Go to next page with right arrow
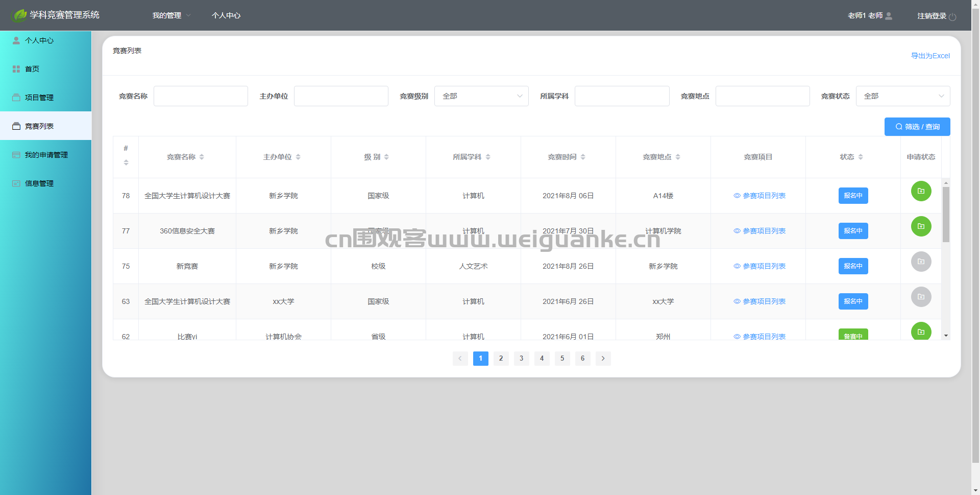Screen dimensions: 980x495 [603, 358]
